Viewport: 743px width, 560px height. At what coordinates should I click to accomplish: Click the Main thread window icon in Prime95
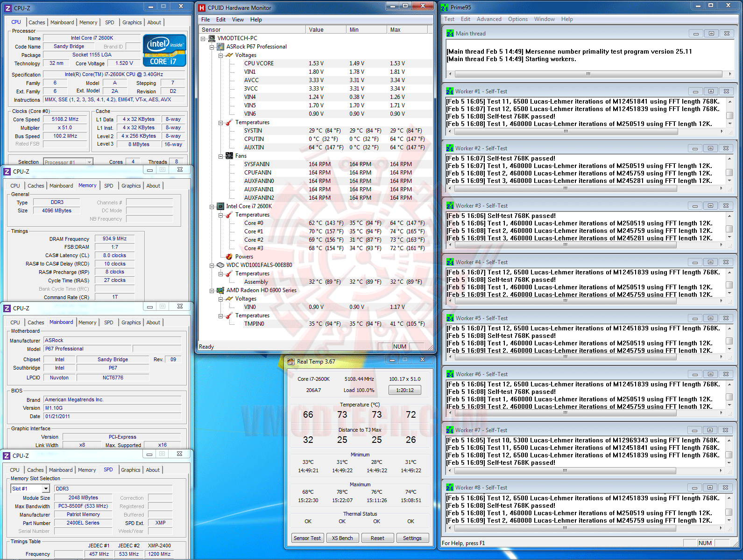450,34
